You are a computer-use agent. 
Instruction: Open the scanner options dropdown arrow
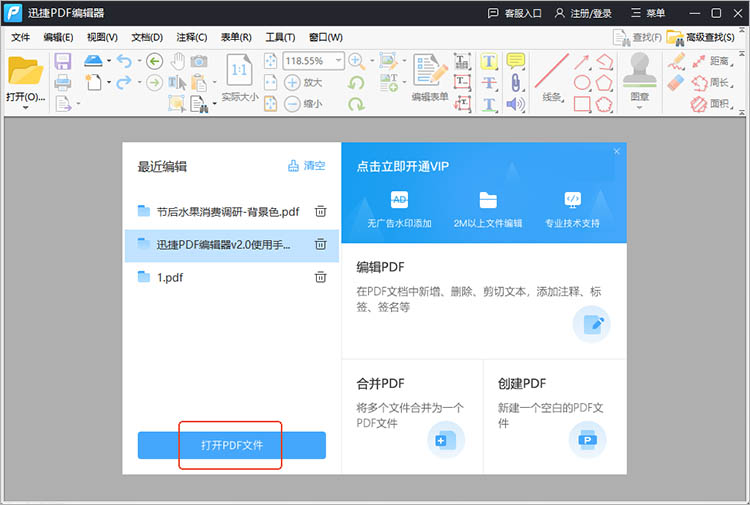pyautogui.click(x=109, y=61)
